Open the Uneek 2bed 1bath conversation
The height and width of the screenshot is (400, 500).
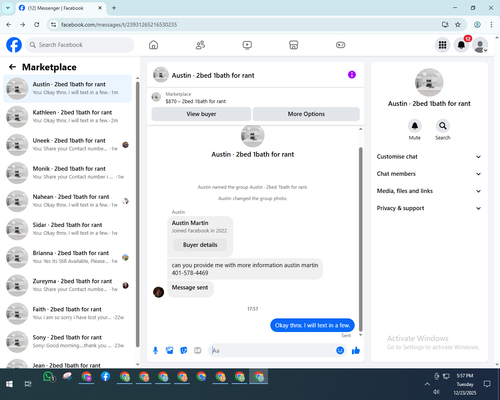[67, 145]
